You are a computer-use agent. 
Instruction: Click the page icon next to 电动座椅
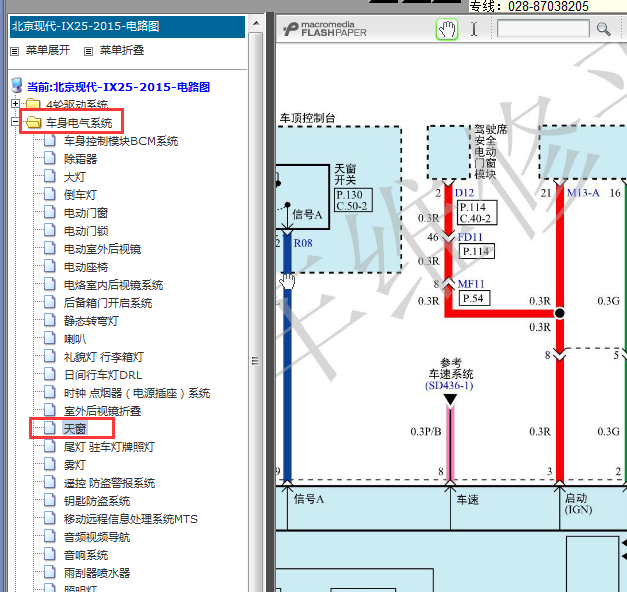pyautogui.click(x=50, y=266)
